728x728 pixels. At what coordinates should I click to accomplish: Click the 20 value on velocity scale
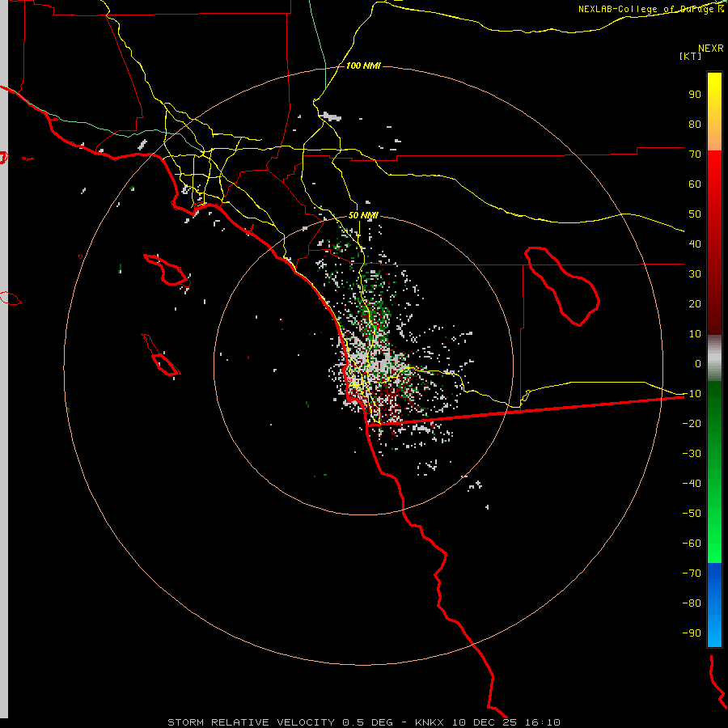(x=695, y=304)
